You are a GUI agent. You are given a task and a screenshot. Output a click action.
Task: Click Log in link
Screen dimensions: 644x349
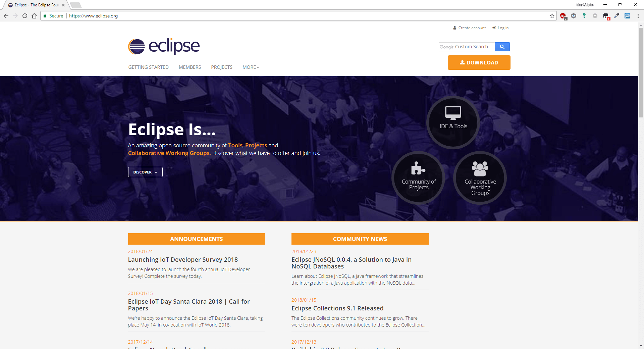tap(500, 28)
